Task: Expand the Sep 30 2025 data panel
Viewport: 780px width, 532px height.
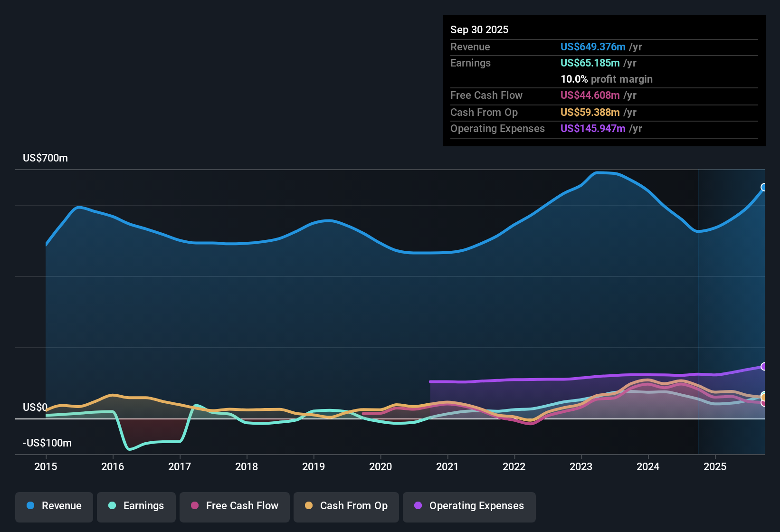Action: click(x=479, y=29)
